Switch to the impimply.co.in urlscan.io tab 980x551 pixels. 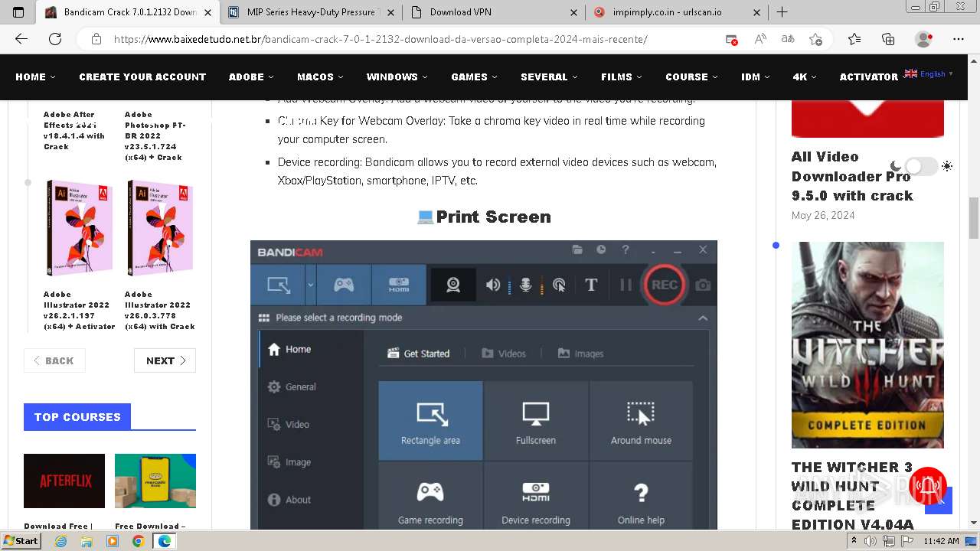tap(677, 12)
